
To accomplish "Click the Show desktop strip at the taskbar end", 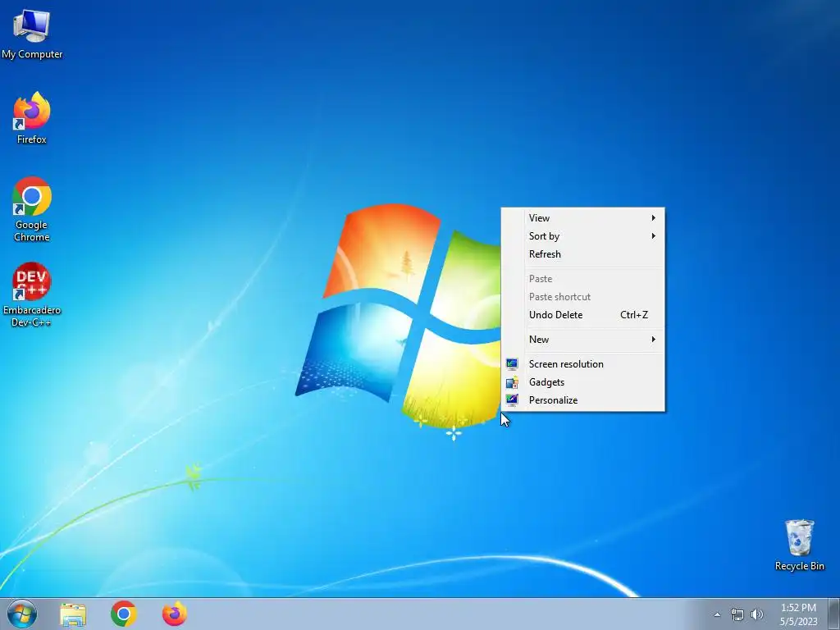I will click(834, 614).
